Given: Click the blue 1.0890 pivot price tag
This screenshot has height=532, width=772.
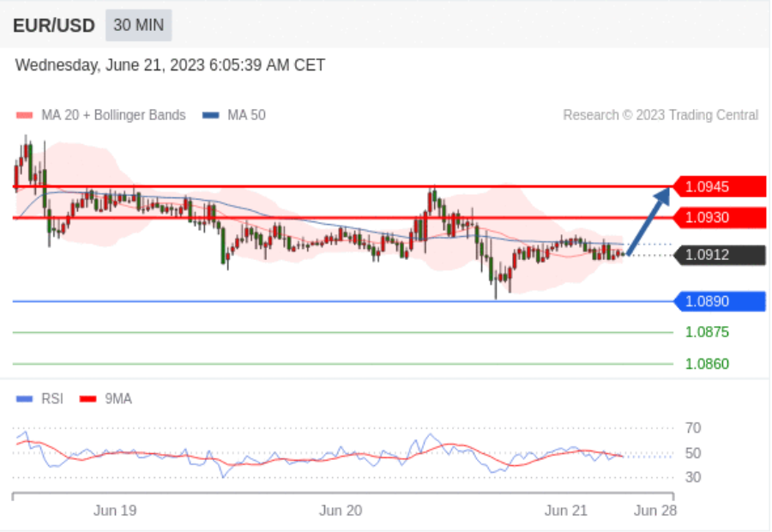Looking at the screenshot, I should tap(720, 301).
